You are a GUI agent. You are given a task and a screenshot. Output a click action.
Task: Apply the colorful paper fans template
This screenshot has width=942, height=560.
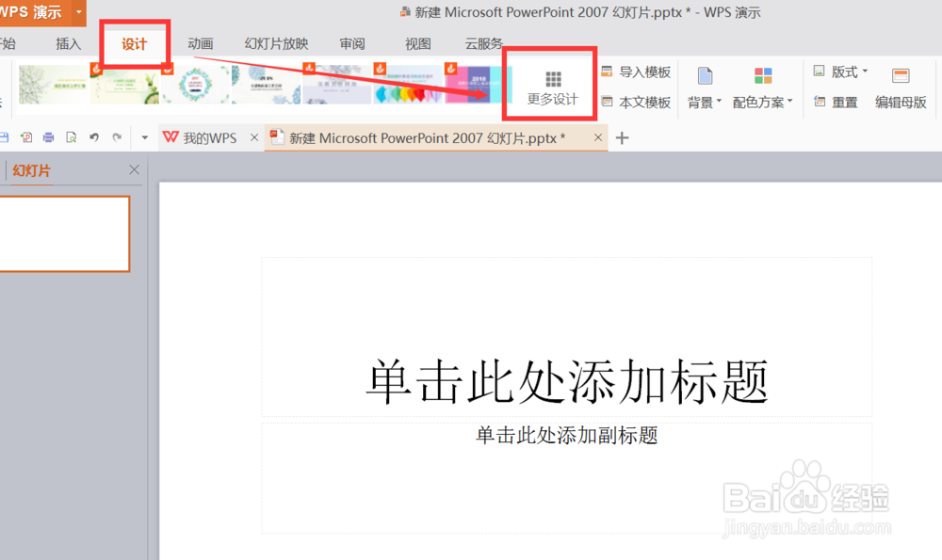408,84
